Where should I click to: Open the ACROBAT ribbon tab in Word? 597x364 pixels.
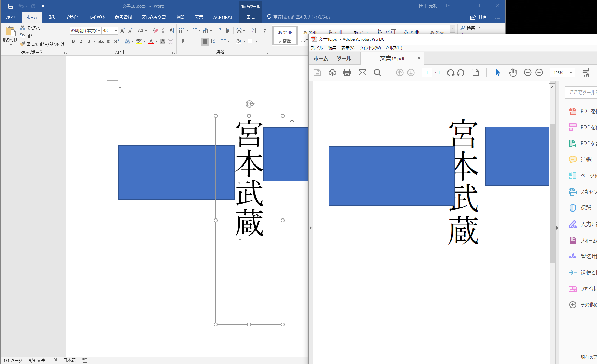tap(223, 17)
